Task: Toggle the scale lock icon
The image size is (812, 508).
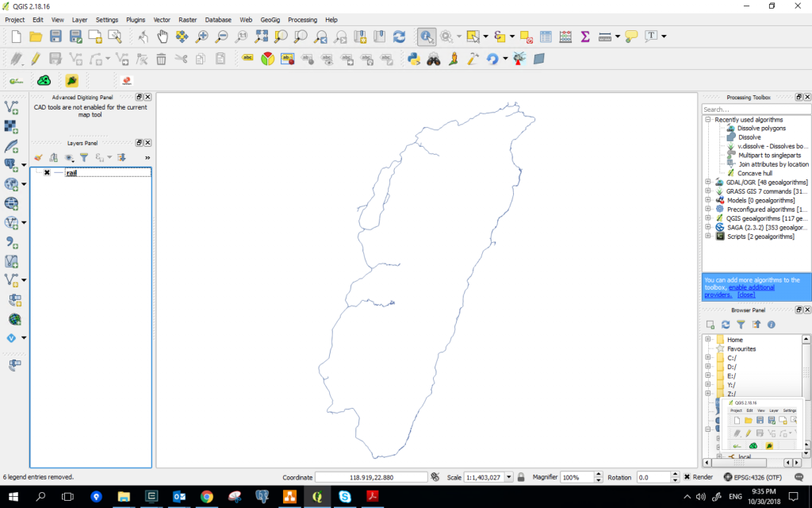Action: (521, 477)
